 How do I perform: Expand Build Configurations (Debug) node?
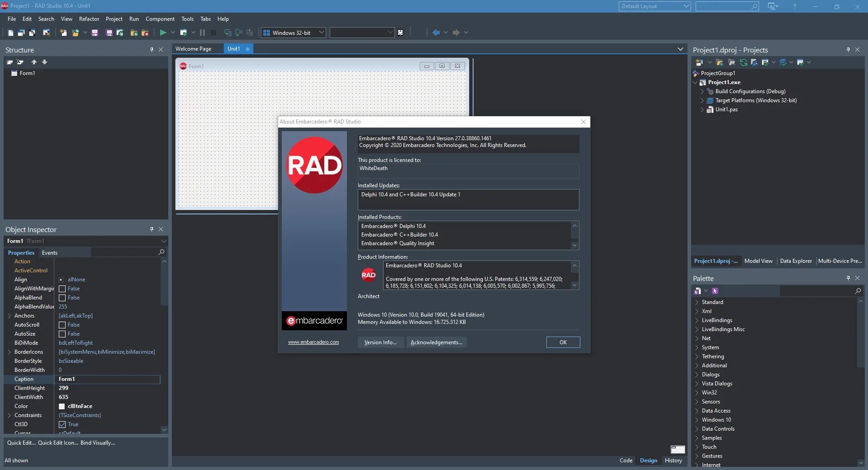click(702, 91)
